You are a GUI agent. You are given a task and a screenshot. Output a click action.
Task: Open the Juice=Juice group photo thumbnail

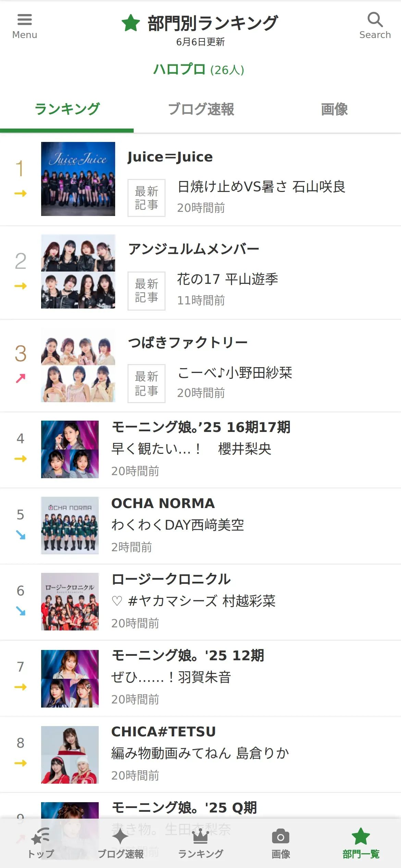coord(78,179)
